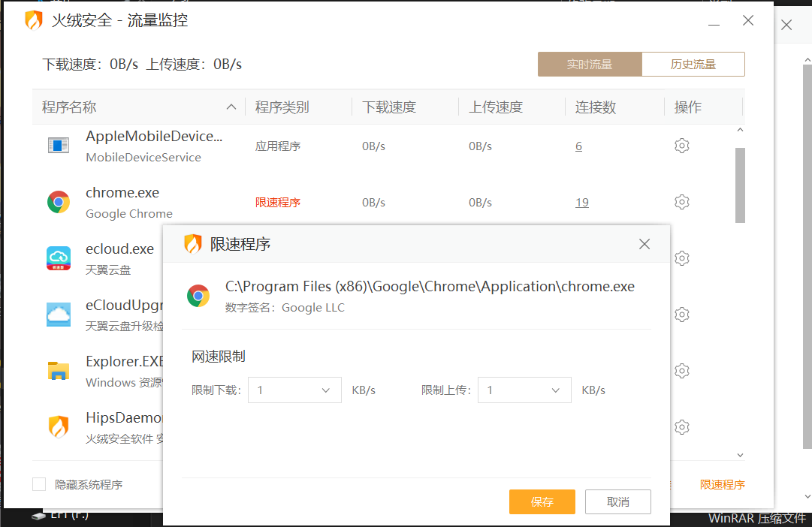Click the gear icon for chrome.exe row

point(681,202)
